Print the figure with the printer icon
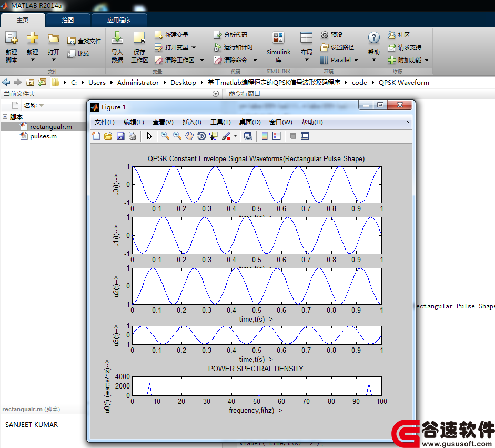Screen dimensions: 495x448 coord(133,136)
